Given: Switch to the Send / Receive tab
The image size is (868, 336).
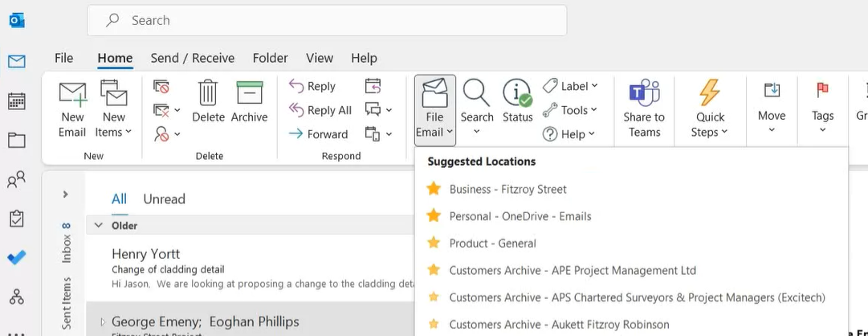Looking at the screenshot, I should (193, 58).
